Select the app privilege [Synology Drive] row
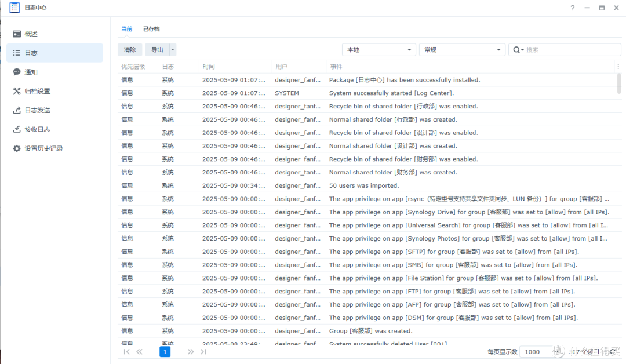The image size is (626, 364). [x=370, y=212]
